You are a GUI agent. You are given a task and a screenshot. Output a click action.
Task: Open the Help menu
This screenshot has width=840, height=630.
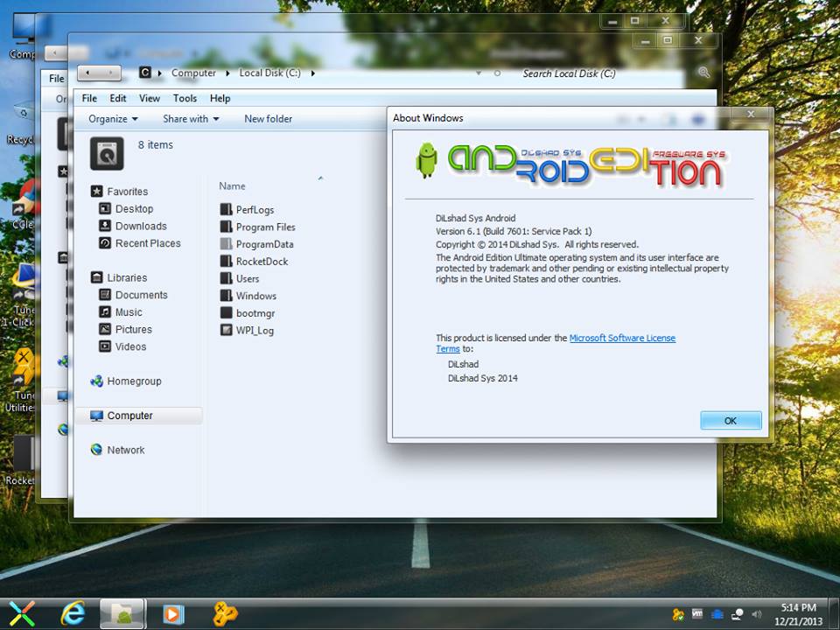220,98
